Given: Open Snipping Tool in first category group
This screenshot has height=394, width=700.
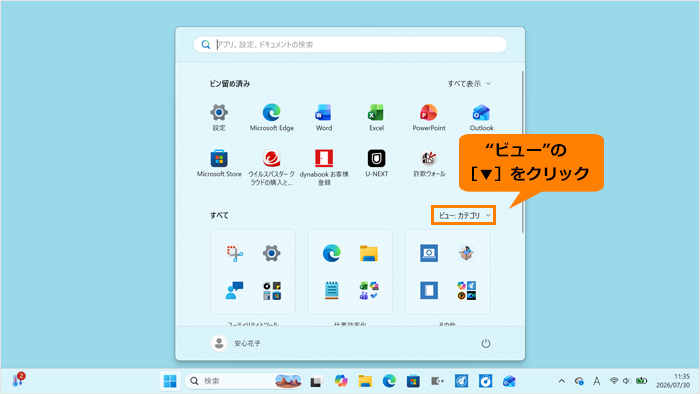Looking at the screenshot, I should (x=234, y=253).
